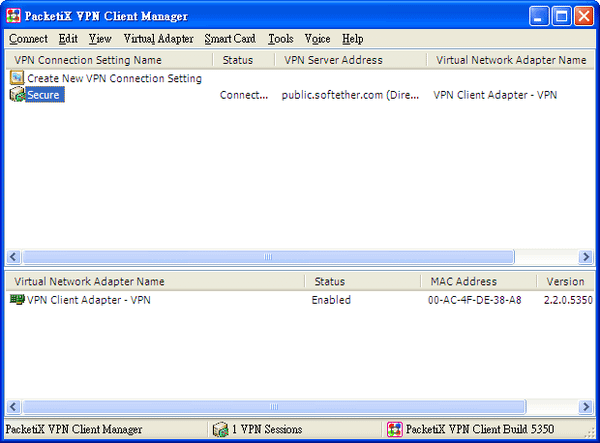Image resolution: width=600 pixels, height=443 pixels.
Task: Click the PacketiX title bar application icon
Action: 13,16
